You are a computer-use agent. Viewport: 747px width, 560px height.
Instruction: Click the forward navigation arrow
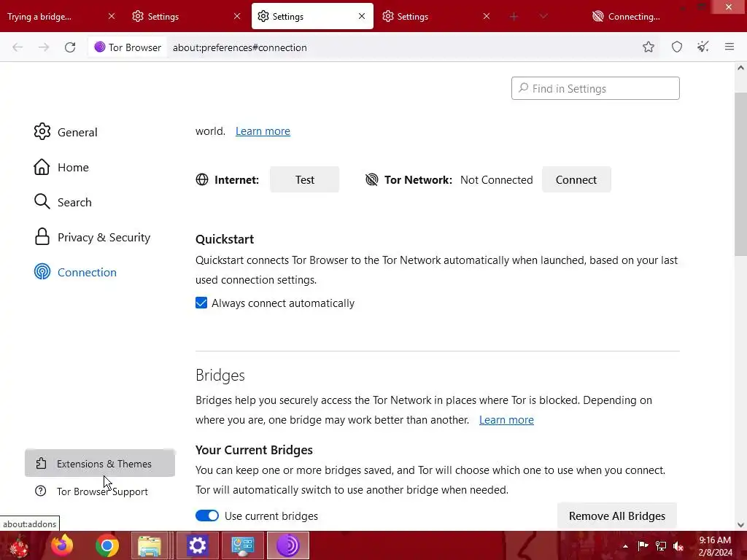click(x=44, y=47)
